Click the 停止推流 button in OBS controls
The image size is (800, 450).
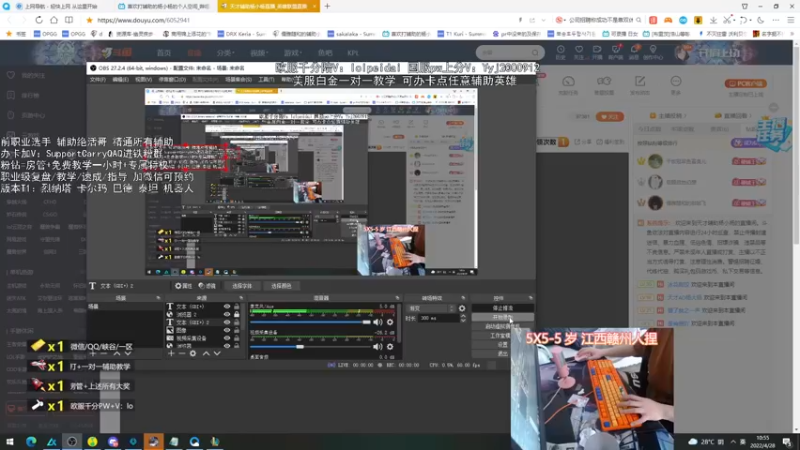(x=503, y=308)
